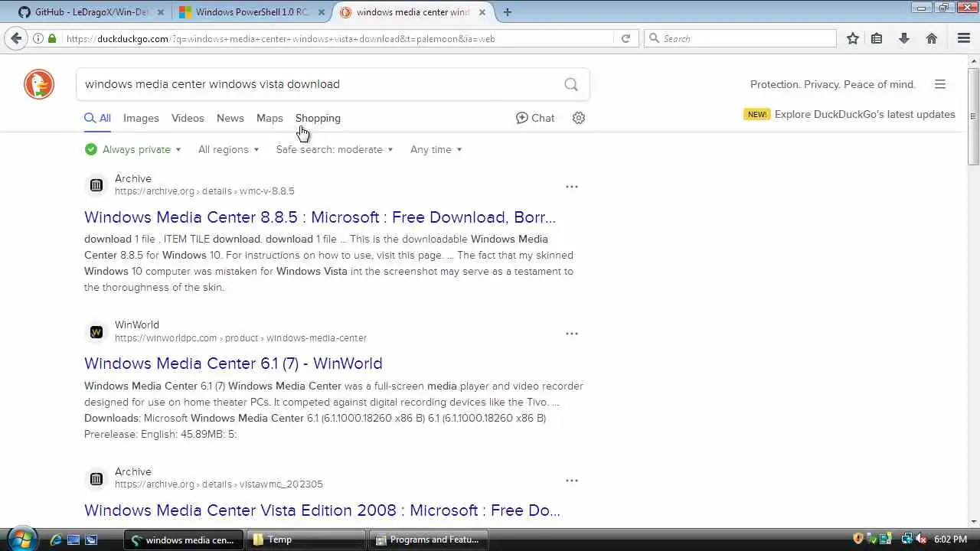Open a new tab with plus button
The image size is (980, 551).
(x=508, y=12)
